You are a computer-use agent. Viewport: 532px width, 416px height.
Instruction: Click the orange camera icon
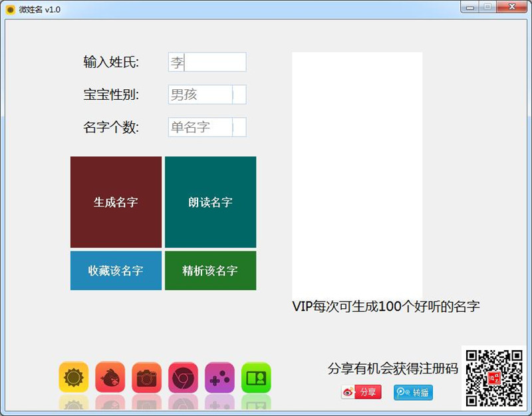146,377
